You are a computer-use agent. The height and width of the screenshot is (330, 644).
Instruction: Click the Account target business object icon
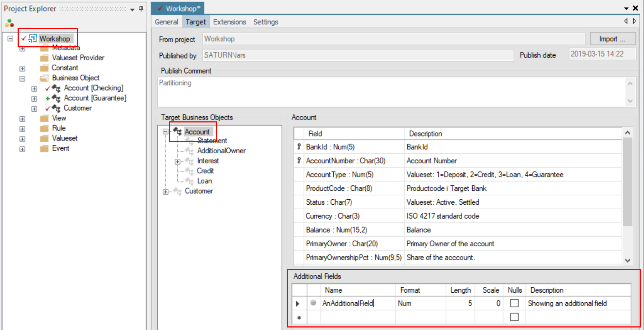pyautogui.click(x=177, y=131)
